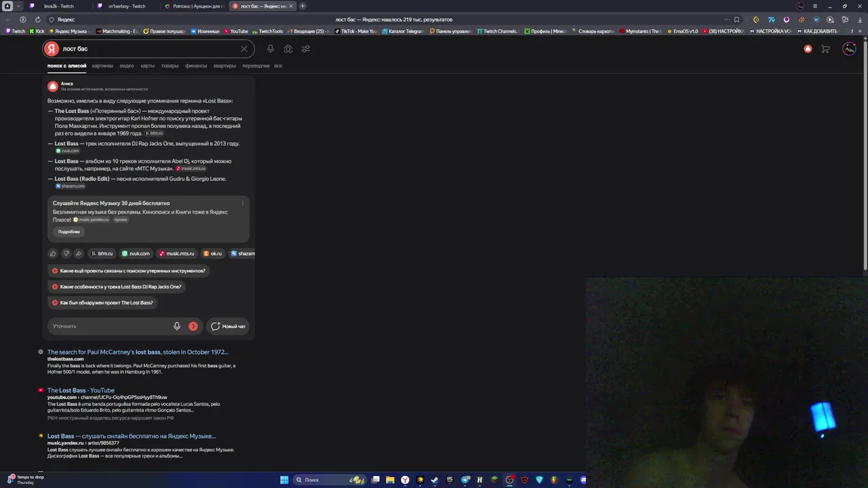Select the товары search category

point(170,66)
